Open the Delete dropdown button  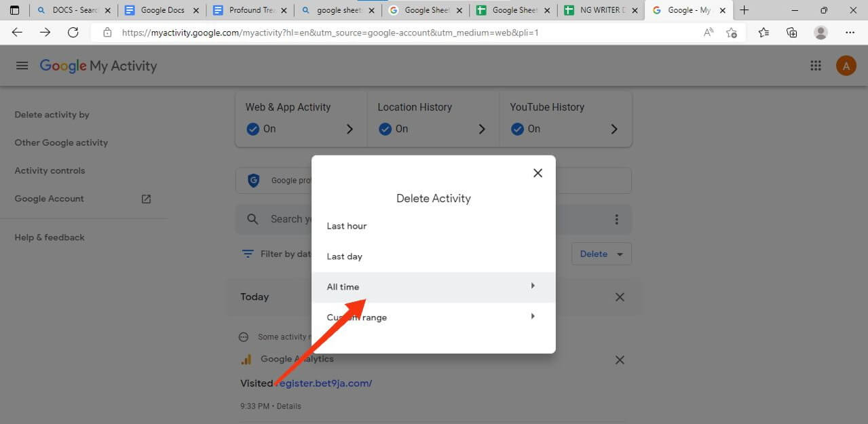tap(601, 253)
